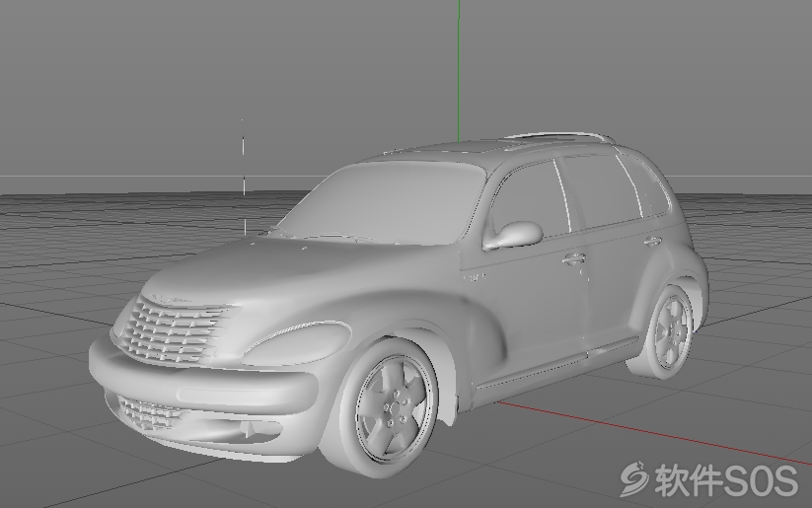The height and width of the screenshot is (508, 812).
Task: Select the windshield of the car model
Action: (x=381, y=202)
